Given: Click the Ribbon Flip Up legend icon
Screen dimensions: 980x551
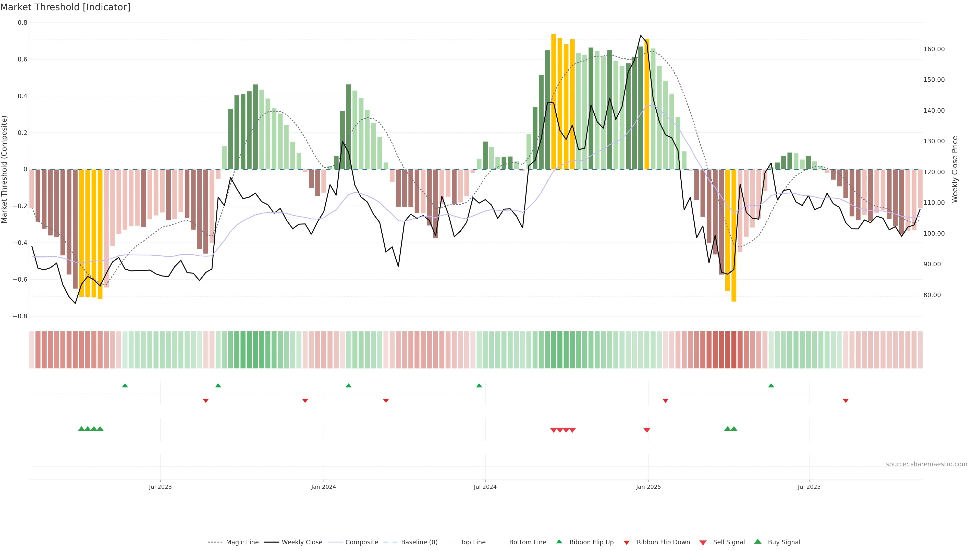Looking at the screenshot, I should coord(559,542).
